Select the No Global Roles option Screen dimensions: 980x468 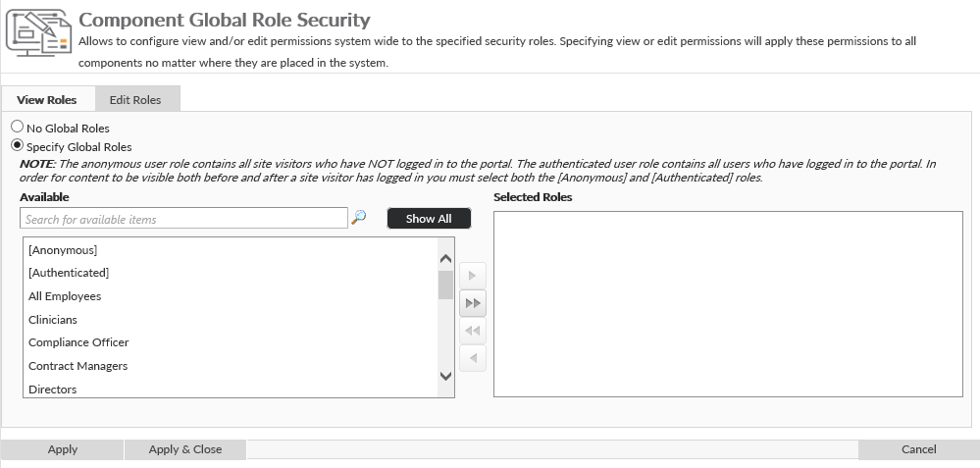coord(17,128)
